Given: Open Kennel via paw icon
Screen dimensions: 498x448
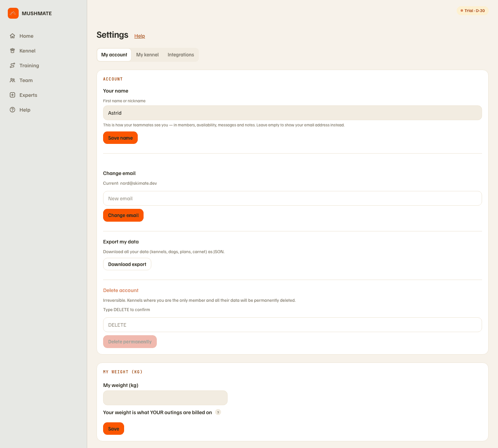Looking at the screenshot, I should 12,51.
